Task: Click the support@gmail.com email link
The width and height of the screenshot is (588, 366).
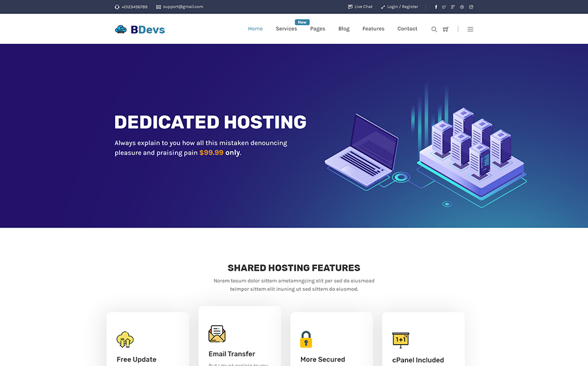Action: [183, 7]
